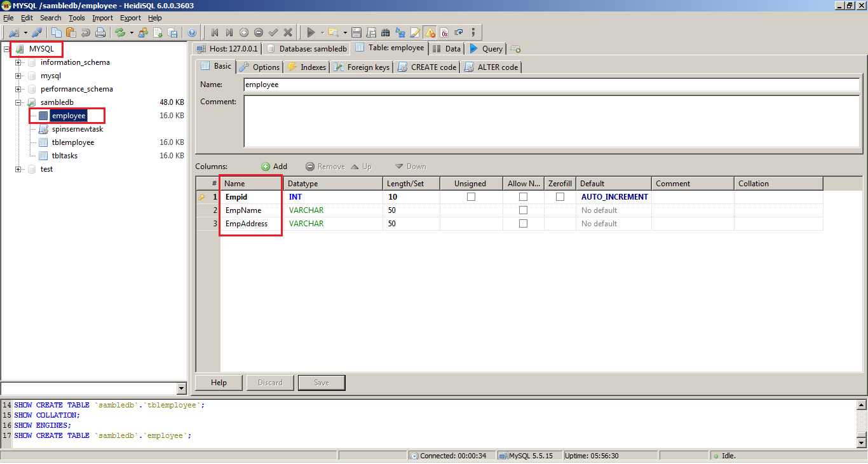Toggle the BLOB as hex icon

(444, 32)
